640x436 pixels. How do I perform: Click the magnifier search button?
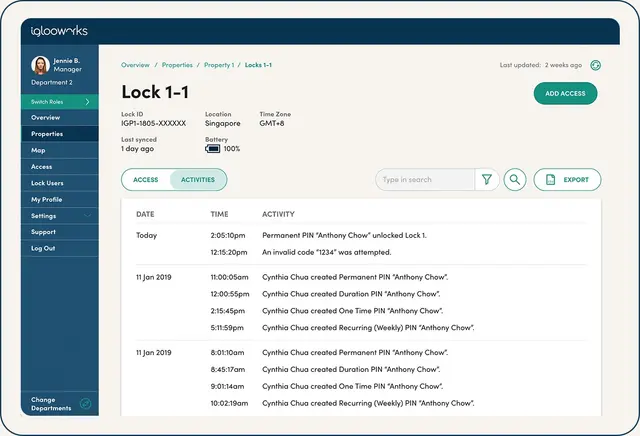pos(515,180)
